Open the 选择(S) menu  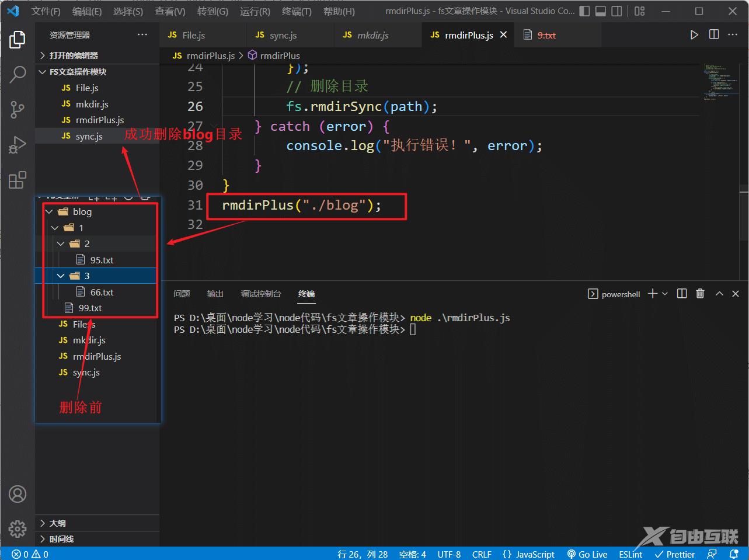pyautogui.click(x=128, y=11)
